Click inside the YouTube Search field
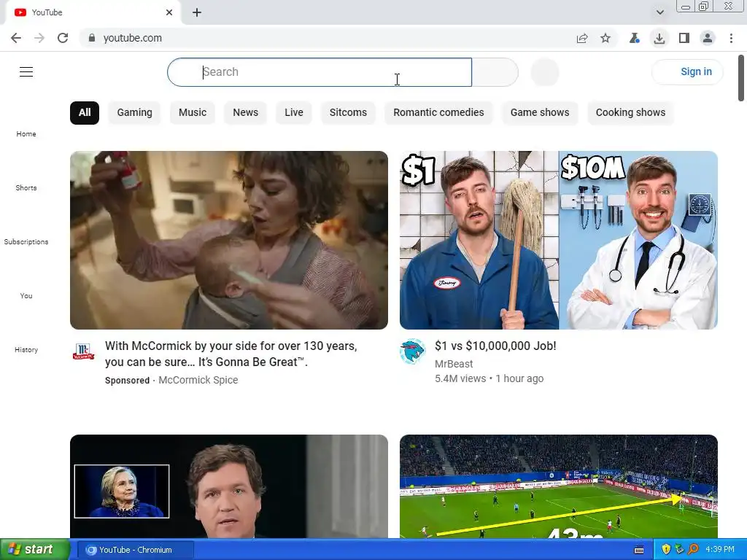The image size is (747, 560). point(320,72)
